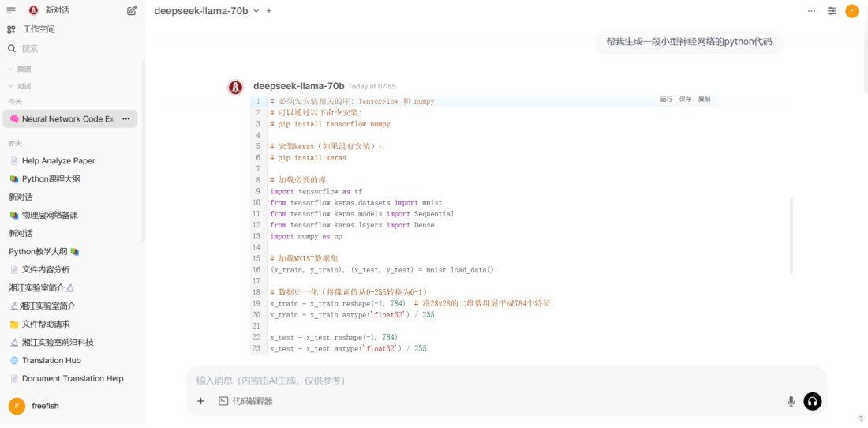Copy the code block with 复制
Image resolution: width=868 pixels, height=428 pixels.
pyautogui.click(x=704, y=99)
